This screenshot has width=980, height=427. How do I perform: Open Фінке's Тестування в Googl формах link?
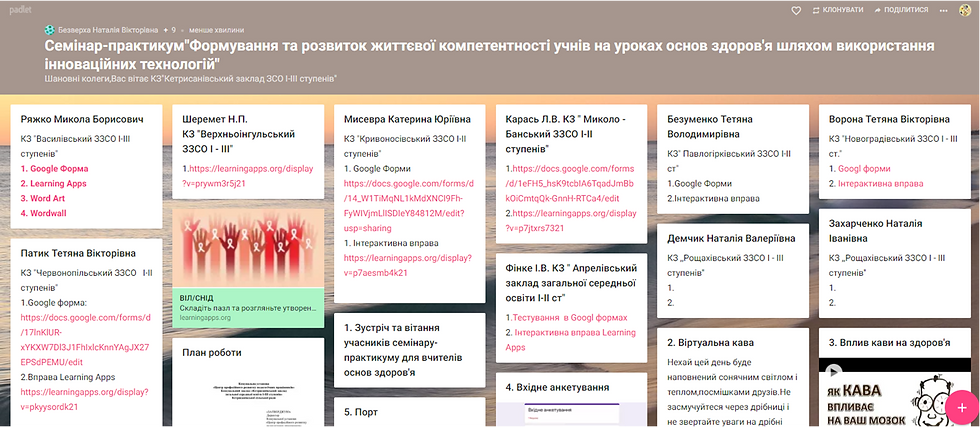[569, 318]
